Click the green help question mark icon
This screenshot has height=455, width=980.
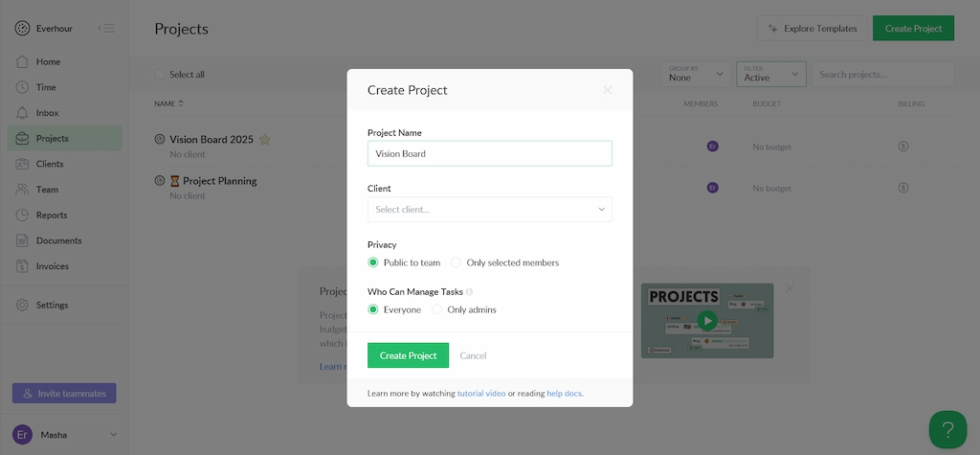point(947,429)
